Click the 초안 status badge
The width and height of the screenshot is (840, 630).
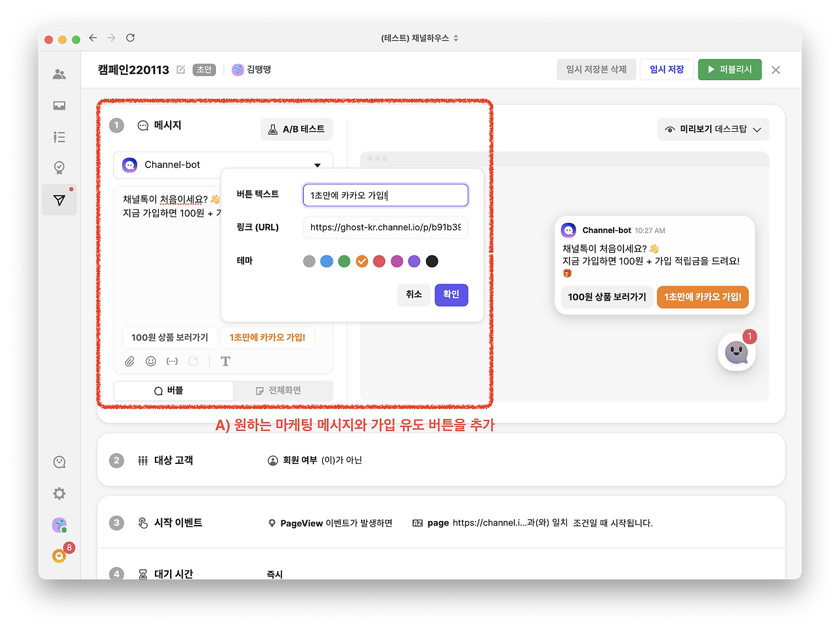click(x=205, y=70)
